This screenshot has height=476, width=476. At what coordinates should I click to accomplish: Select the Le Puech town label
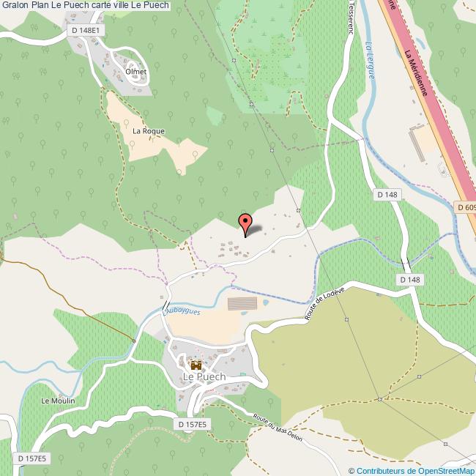click(x=204, y=376)
